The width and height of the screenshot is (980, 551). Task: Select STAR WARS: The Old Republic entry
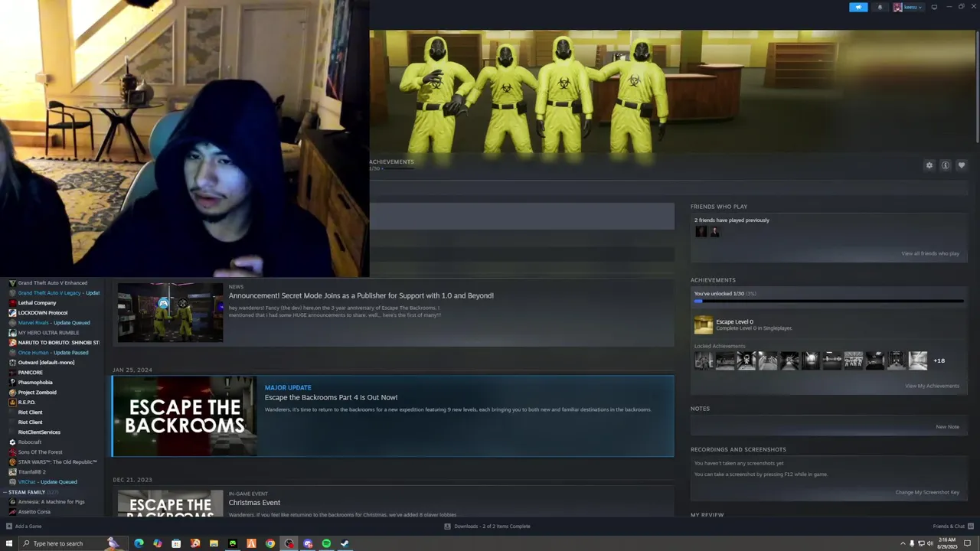click(57, 462)
